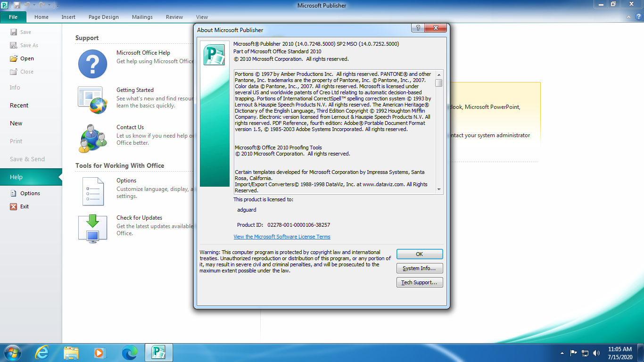The image size is (644, 362).
Task: Click the Undo icon in Quick Access Toolbar
Action: click(x=28, y=5)
